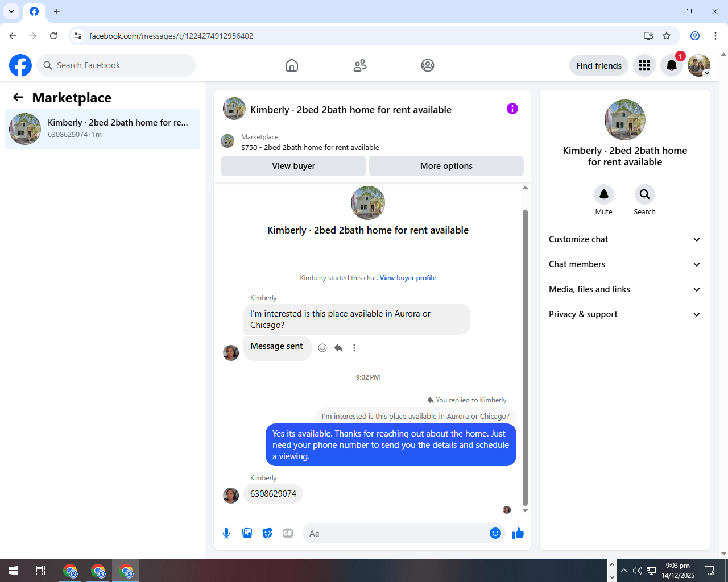Mute the conversation with bell icon
The height and width of the screenshot is (582, 728).
click(x=604, y=194)
